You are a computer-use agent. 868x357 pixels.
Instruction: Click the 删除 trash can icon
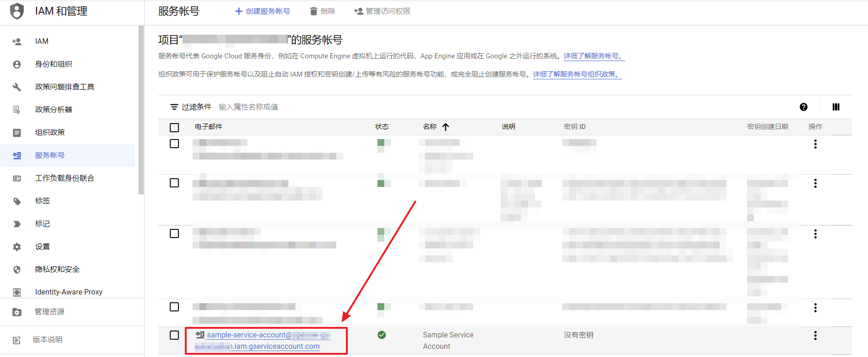[314, 11]
